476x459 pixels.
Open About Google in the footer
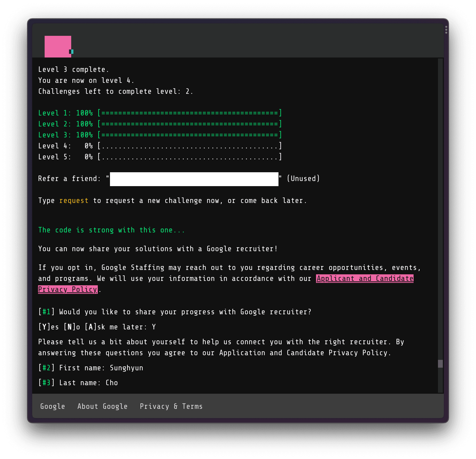coord(102,406)
